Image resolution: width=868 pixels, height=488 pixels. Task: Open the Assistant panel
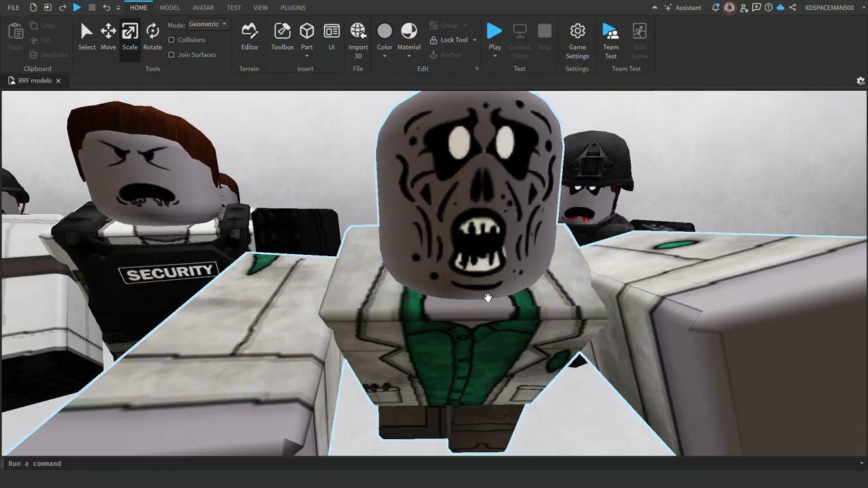683,7
